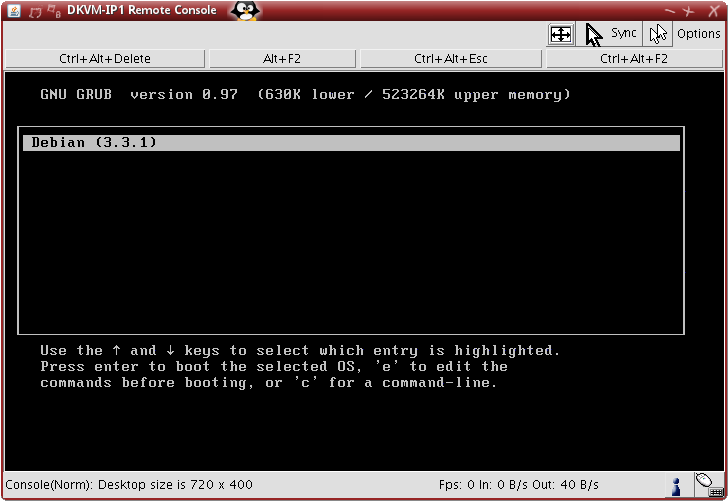Click the 'Press enter to boot' instruction line
The image size is (728, 501).
274,367
